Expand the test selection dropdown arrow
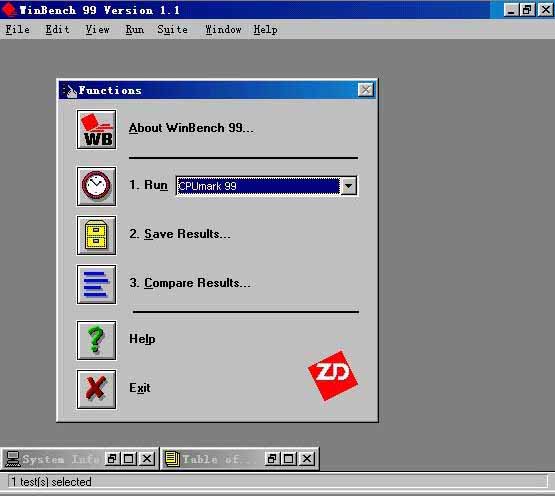Image resolution: width=555 pixels, height=496 pixels. click(x=349, y=186)
